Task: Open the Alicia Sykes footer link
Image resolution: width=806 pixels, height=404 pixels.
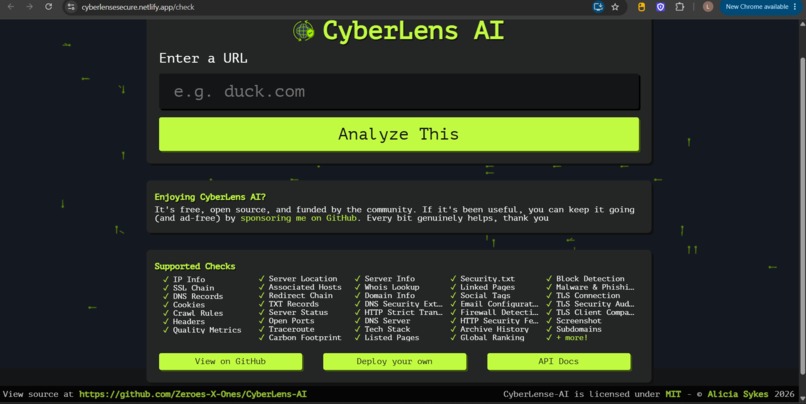Action: click(738, 394)
